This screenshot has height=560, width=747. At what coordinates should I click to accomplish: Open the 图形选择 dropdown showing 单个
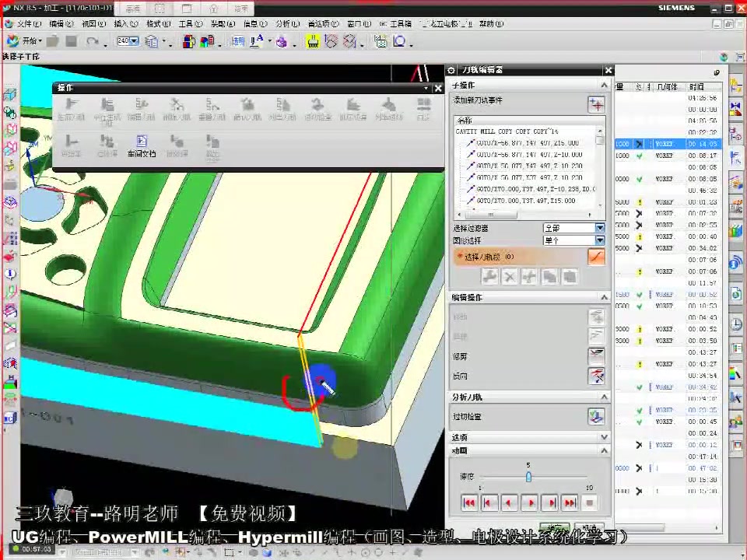coord(573,240)
